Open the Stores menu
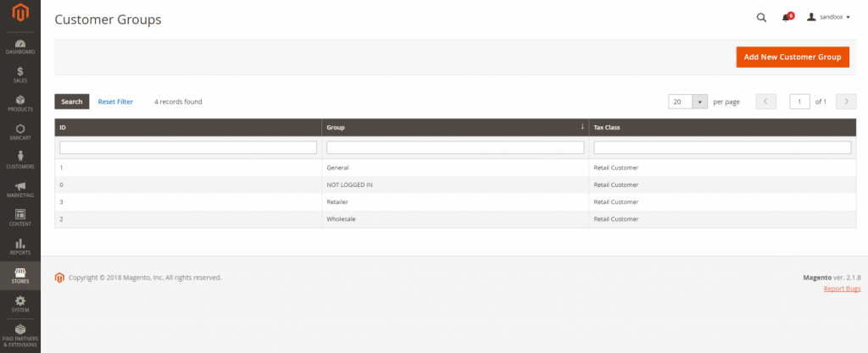Screen dimensions: 868x353 click(x=20, y=276)
